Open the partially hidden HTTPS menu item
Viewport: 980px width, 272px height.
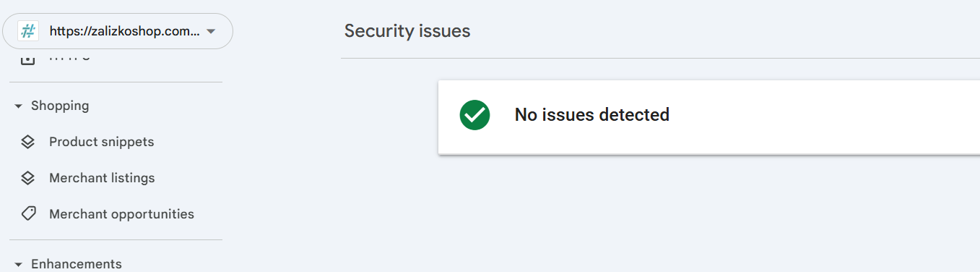[x=70, y=58]
